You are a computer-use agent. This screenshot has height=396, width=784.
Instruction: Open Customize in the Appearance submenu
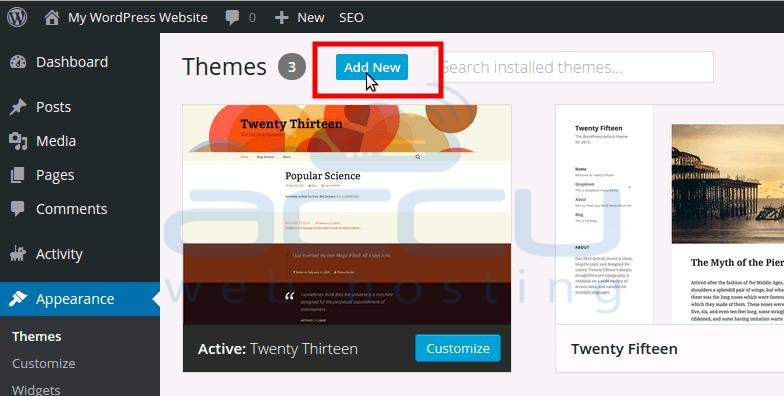44,364
